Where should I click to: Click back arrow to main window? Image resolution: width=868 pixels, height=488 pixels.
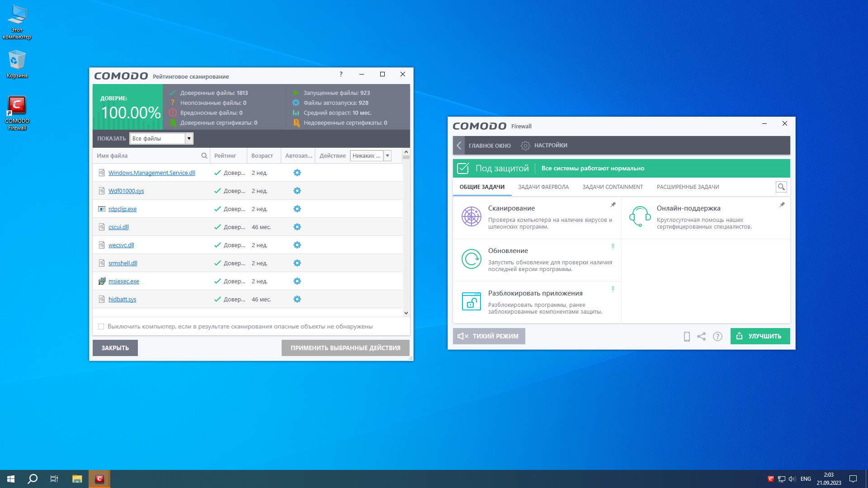point(459,145)
